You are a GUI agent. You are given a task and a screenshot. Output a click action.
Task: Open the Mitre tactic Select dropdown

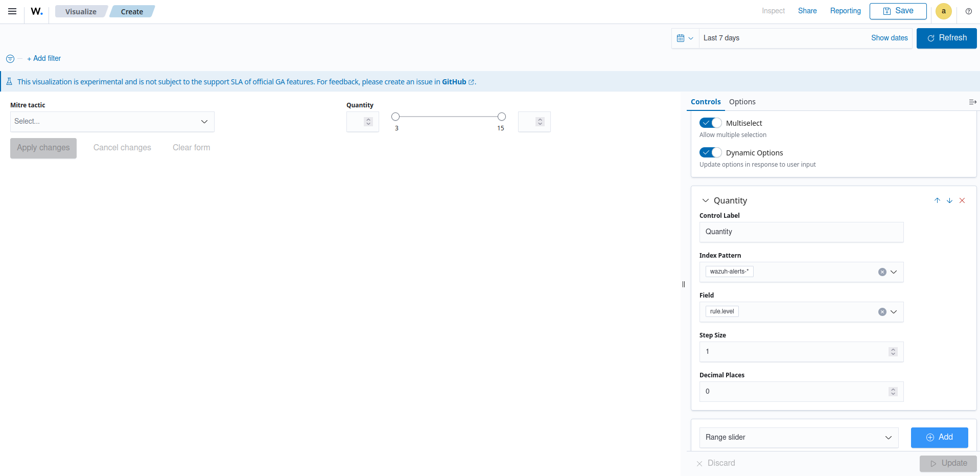[112, 122]
